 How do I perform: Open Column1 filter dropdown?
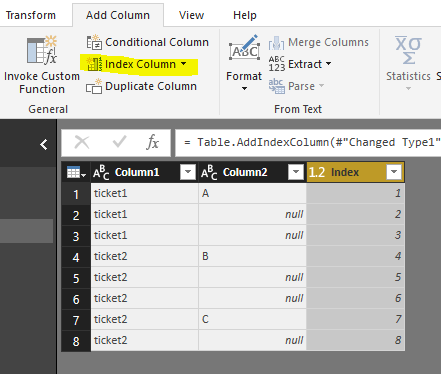click(x=188, y=172)
